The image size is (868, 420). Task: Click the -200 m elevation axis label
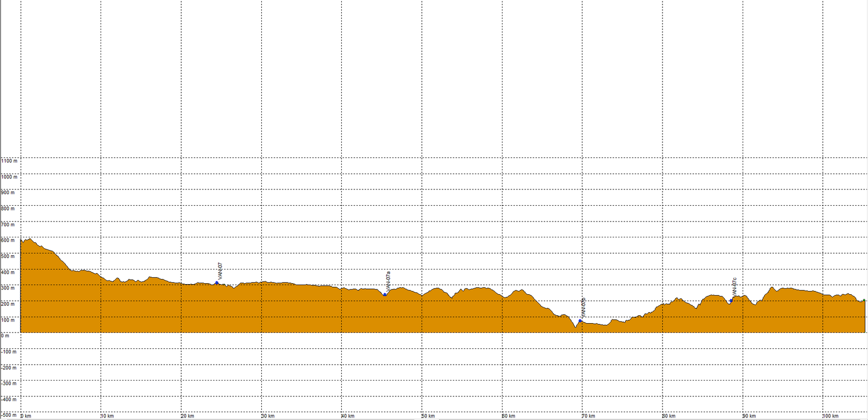tap(9, 367)
